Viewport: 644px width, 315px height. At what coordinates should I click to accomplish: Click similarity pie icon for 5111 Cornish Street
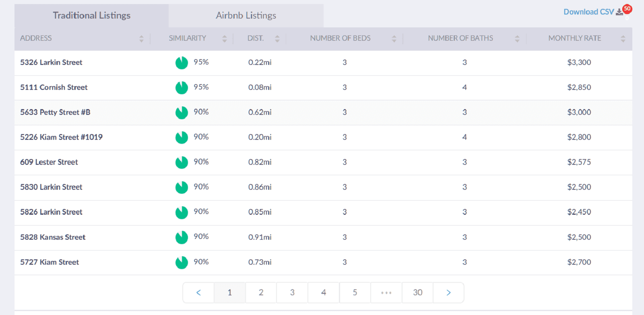pos(182,87)
